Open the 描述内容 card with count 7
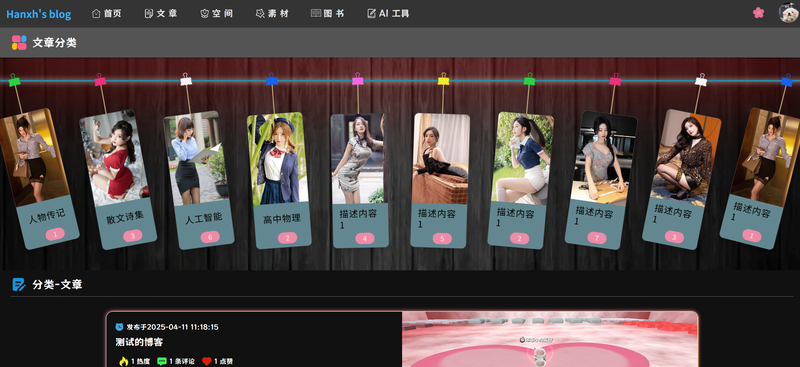The width and height of the screenshot is (800, 367). tap(601, 180)
